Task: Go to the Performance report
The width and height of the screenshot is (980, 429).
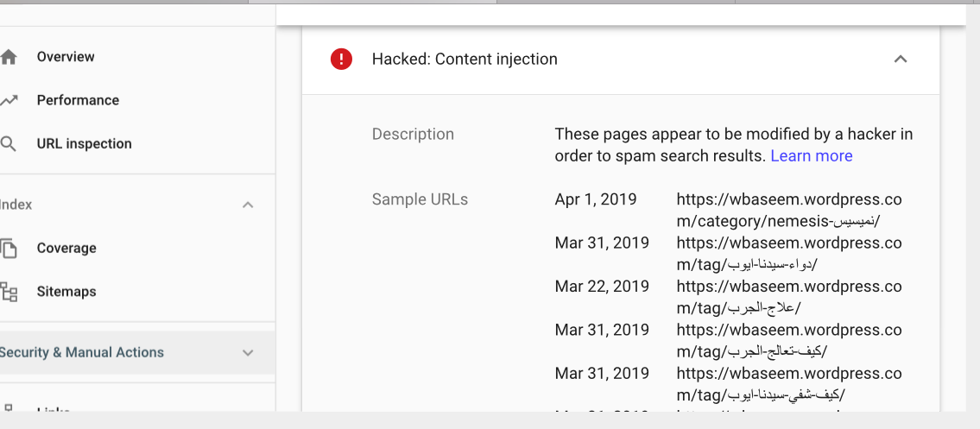Action: point(78,100)
